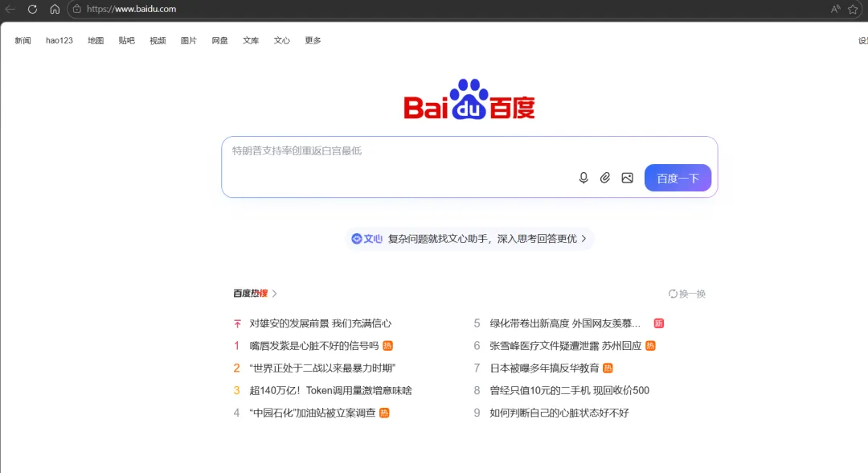Open the 新闻 nav link
Image resolution: width=868 pixels, height=473 pixels.
click(x=23, y=40)
